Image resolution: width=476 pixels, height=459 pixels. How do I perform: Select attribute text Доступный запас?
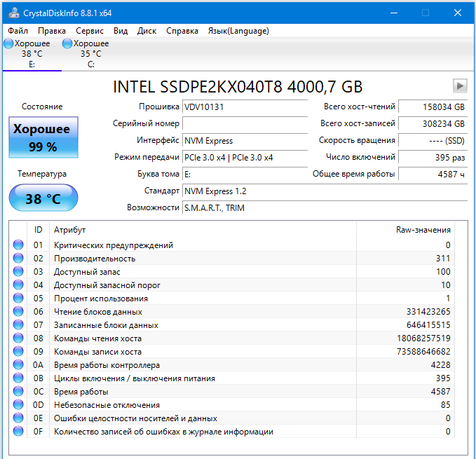click(87, 272)
